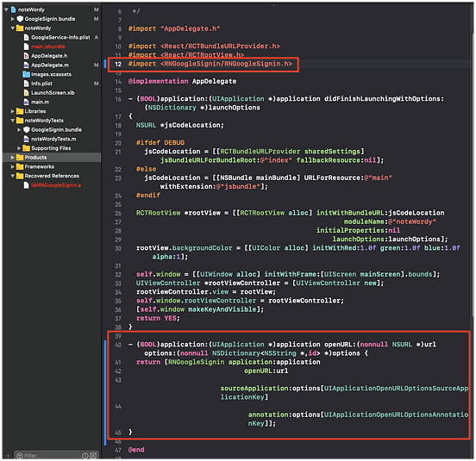
Task: Click the Images.xcassets catalog icon
Action: (27, 74)
